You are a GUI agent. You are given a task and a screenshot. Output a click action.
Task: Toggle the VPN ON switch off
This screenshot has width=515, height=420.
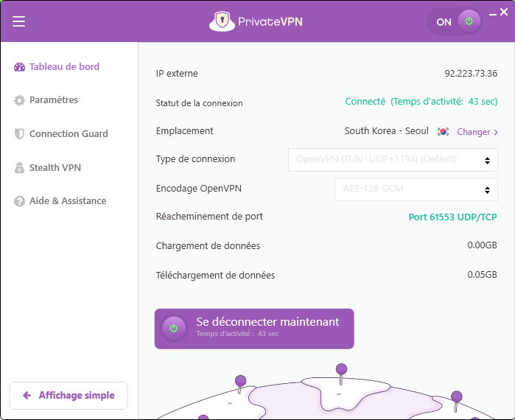pos(455,21)
